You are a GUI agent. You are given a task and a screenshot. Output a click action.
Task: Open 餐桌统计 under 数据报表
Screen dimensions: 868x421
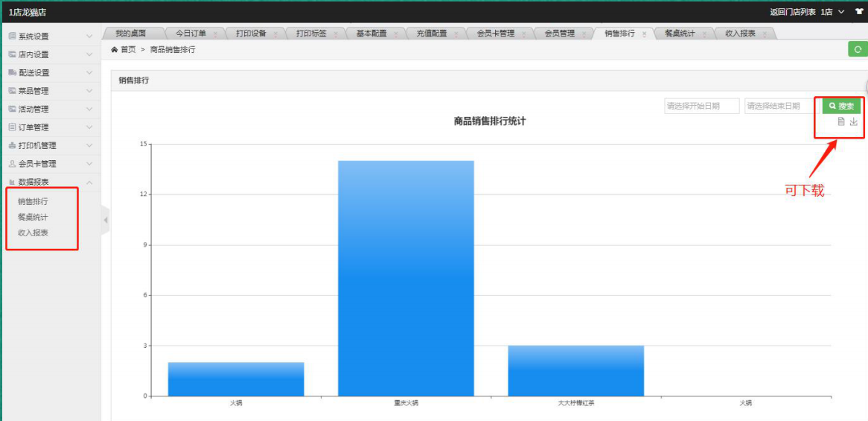(x=33, y=217)
